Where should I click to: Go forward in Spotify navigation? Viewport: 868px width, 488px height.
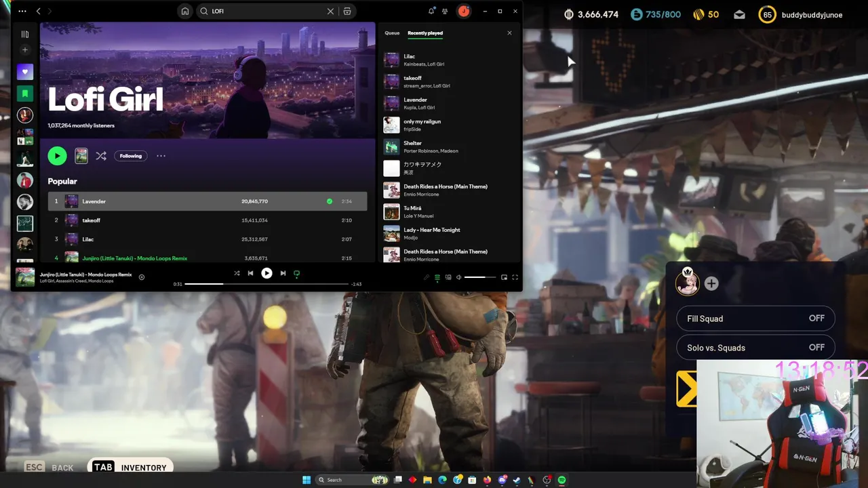click(50, 12)
